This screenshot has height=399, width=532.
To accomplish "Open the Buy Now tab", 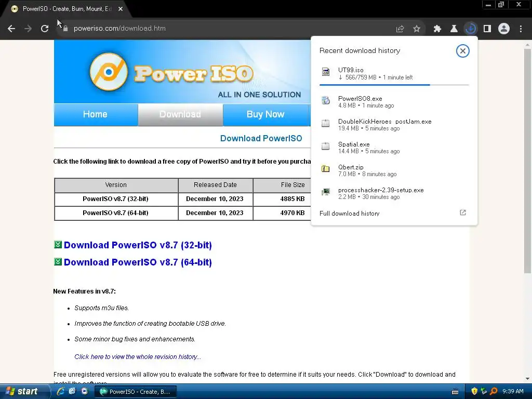I will pos(265,115).
